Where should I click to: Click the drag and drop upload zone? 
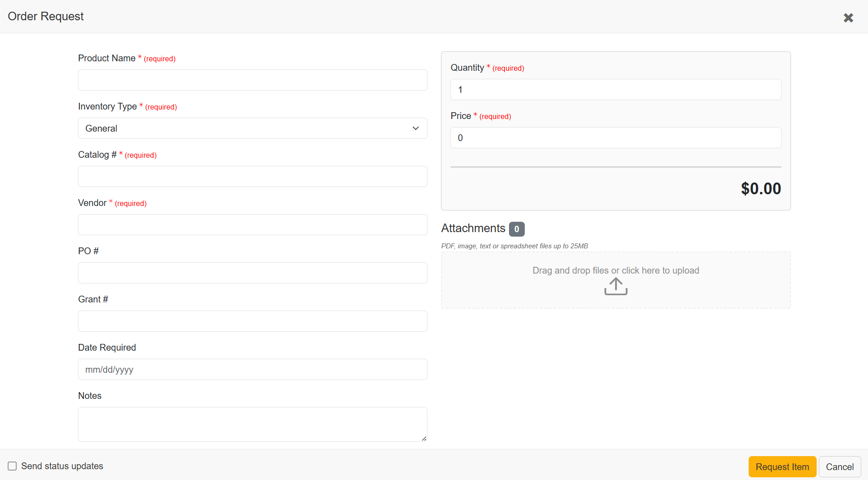point(615,279)
